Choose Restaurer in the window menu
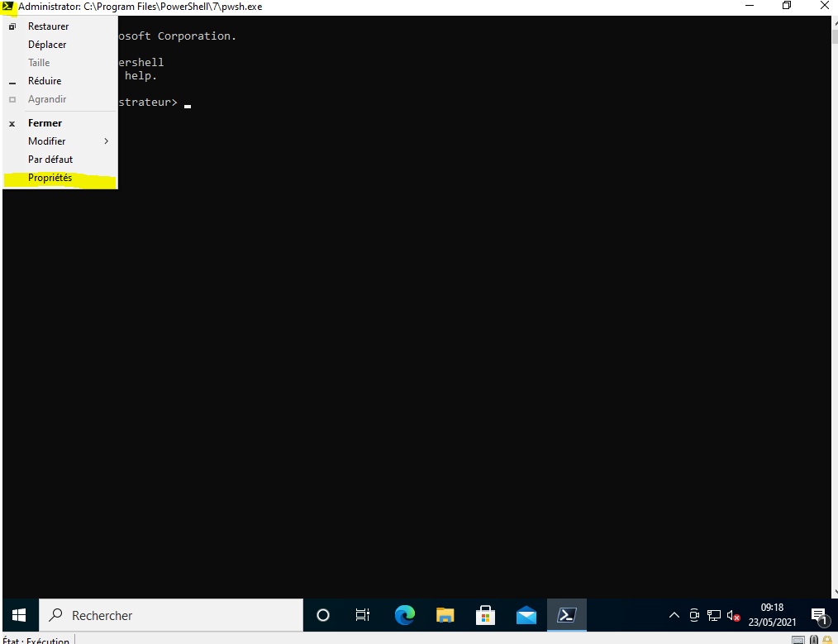838x644 pixels. (x=48, y=26)
